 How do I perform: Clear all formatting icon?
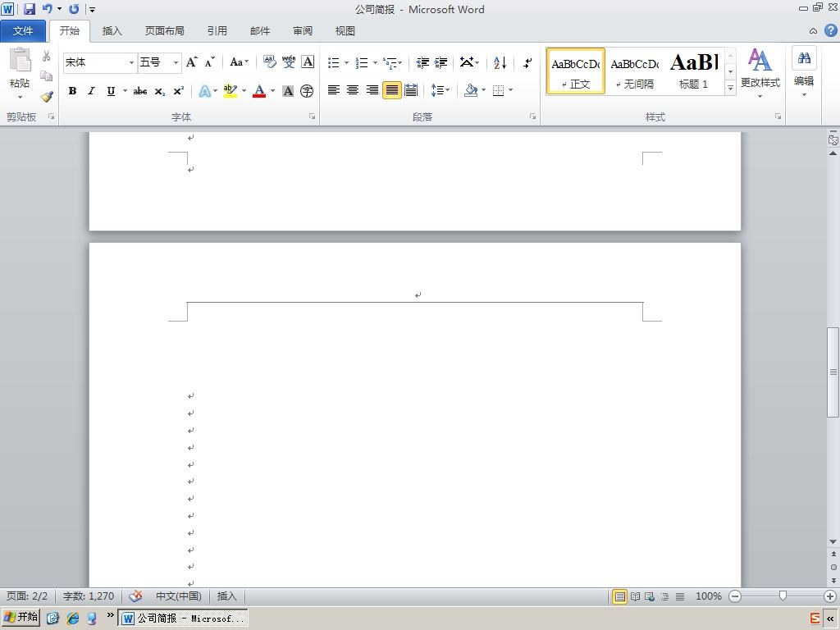pos(269,62)
